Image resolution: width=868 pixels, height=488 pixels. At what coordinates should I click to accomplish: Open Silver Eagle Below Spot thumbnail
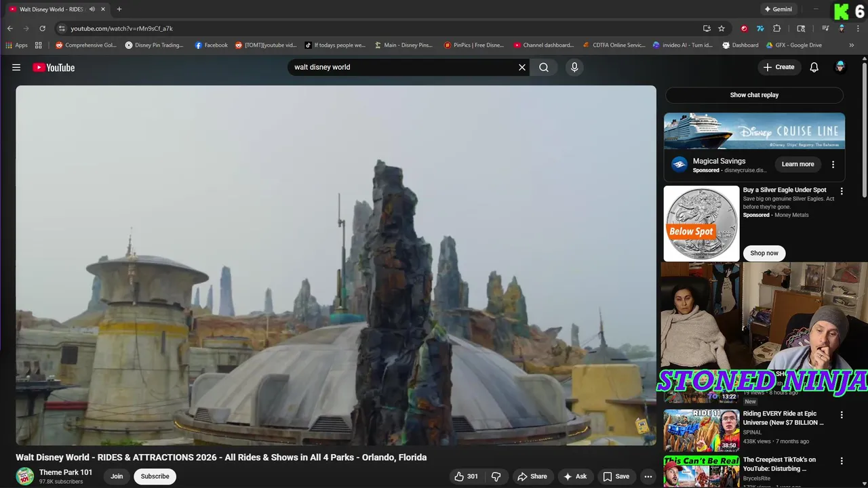click(x=701, y=224)
